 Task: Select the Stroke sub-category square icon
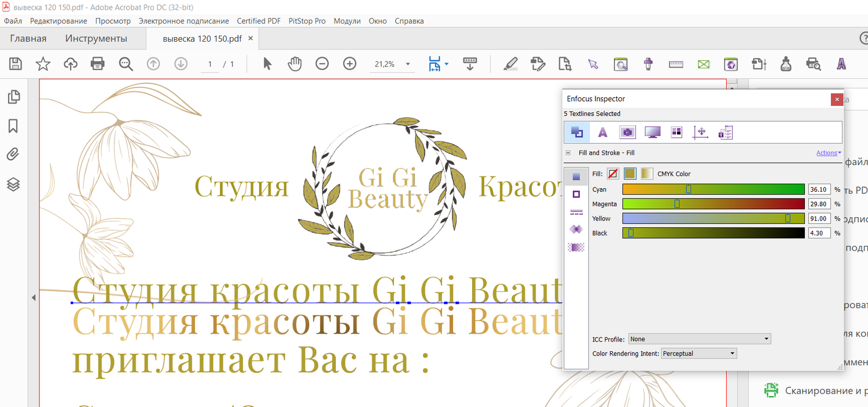(576, 195)
